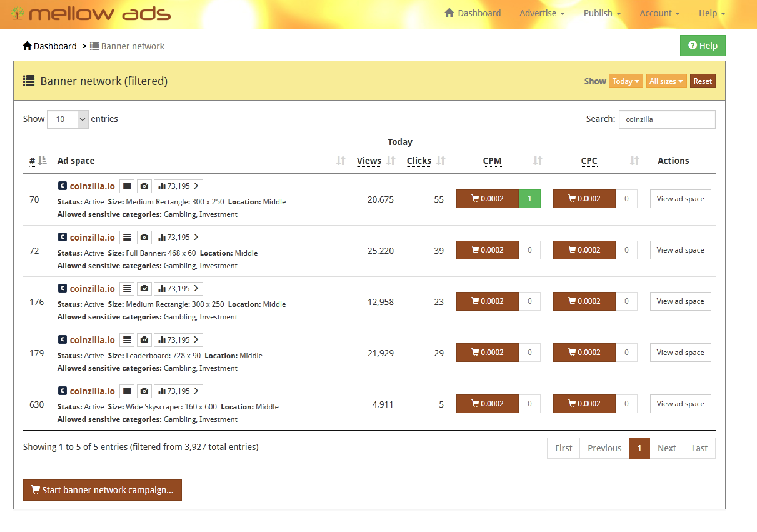757x532 pixels.
Task: Open coinzilla.io link in row 70
Action: (93, 186)
